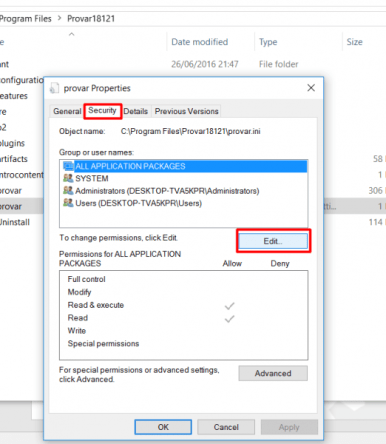Open Advanced security settings
Image resolution: width=386 pixels, height=444 pixels.
coord(273,373)
